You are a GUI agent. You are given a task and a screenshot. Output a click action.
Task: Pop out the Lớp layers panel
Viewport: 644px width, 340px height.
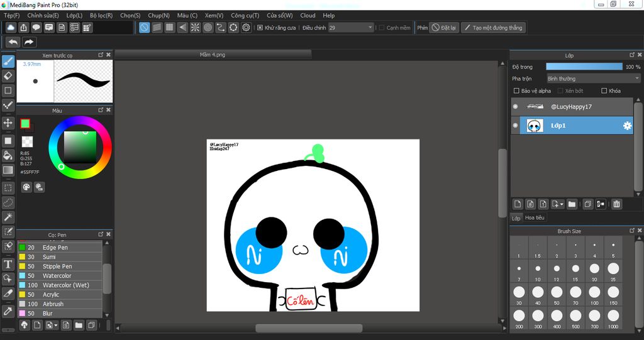632,55
